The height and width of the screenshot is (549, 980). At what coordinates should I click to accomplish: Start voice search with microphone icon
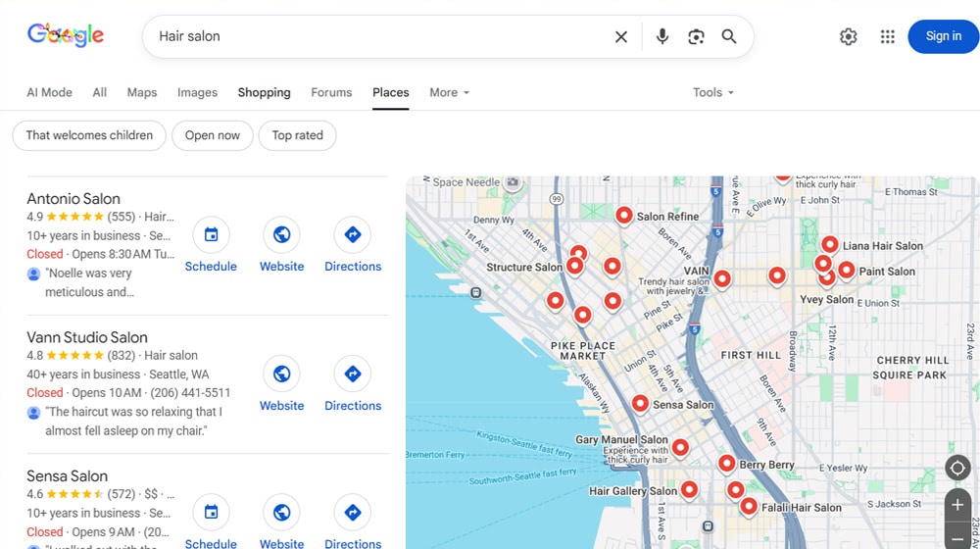pos(661,37)
